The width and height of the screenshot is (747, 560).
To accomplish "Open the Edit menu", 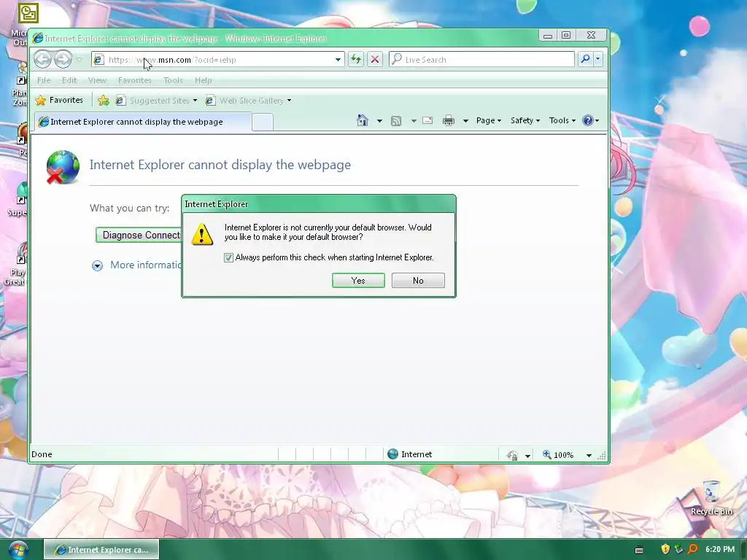I will pyautogui.click(x=69, y=80).
